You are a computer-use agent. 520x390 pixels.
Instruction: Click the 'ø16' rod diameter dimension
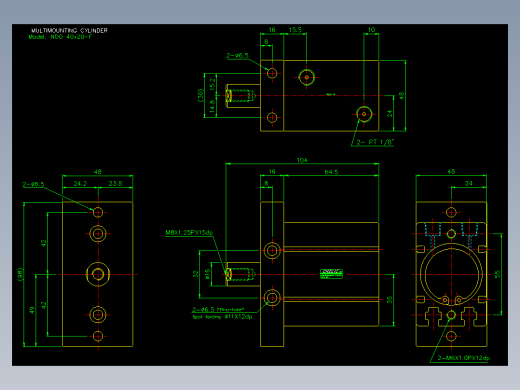(207, 274)
